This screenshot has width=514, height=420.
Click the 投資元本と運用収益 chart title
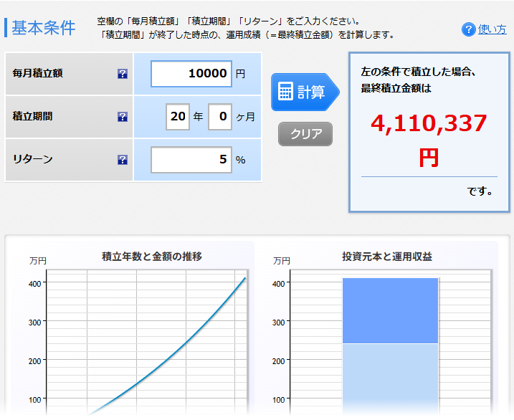(x=387, y=257)
